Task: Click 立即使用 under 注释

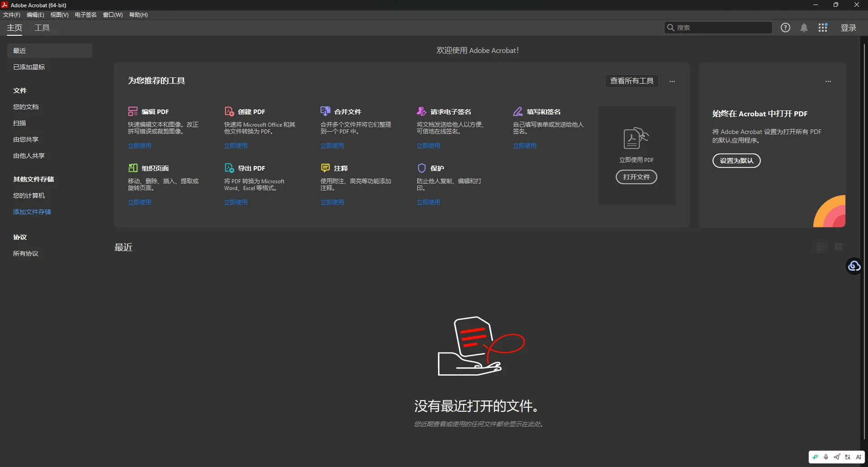Action: tap(332, 202)
